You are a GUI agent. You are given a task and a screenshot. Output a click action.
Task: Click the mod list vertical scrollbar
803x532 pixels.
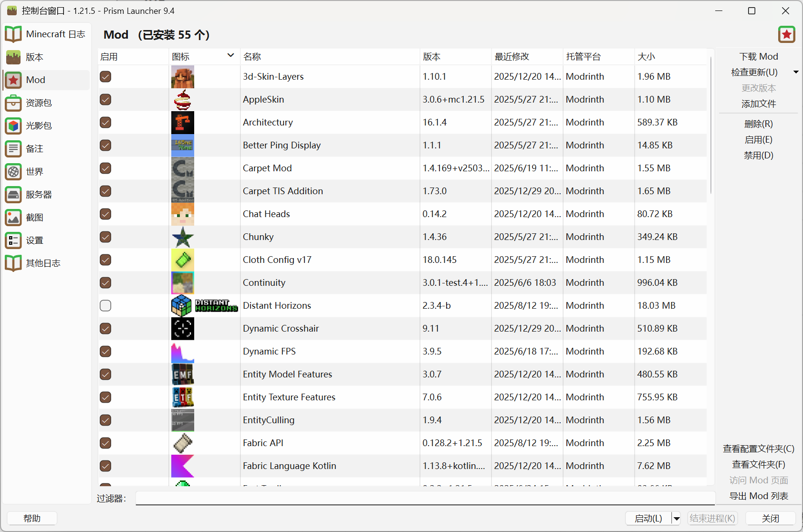click(711, 125)
